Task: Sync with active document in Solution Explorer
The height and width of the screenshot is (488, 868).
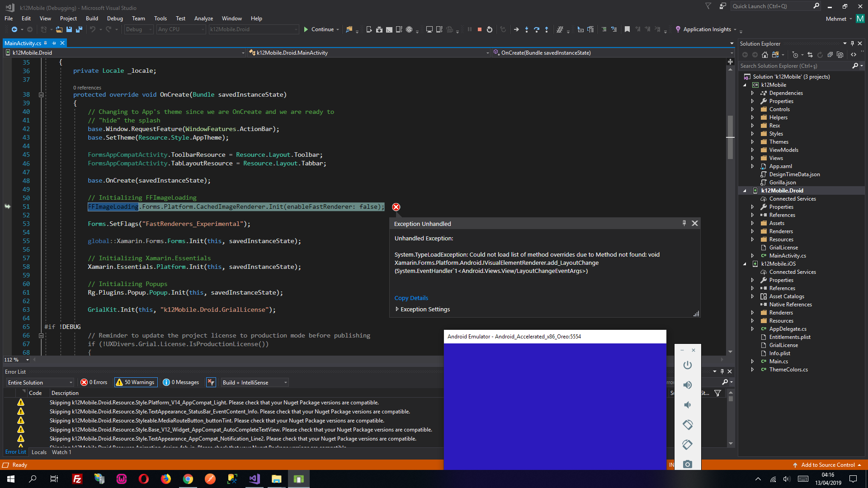Action: [x=810, y=55]
